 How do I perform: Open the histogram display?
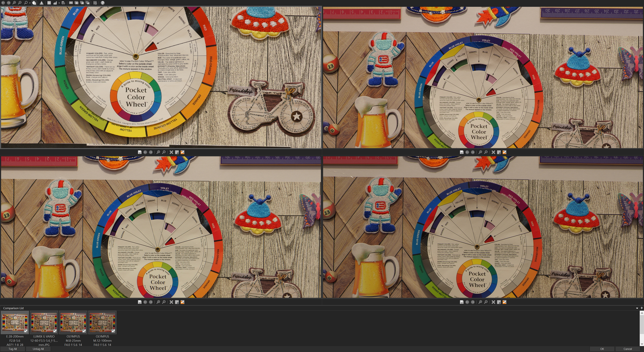coord(55,3)
